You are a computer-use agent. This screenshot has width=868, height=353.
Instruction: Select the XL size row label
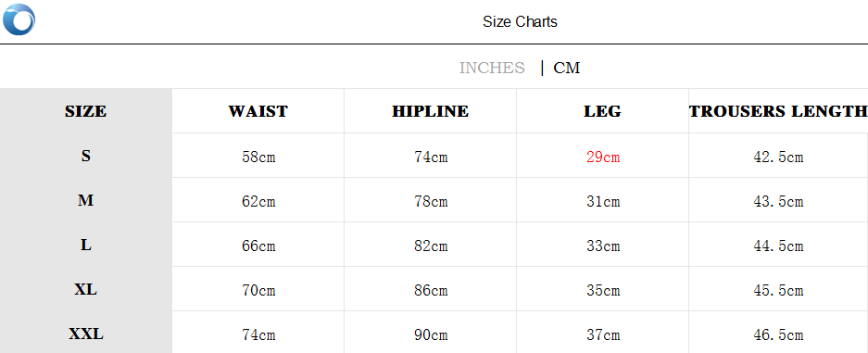point(86,289)
